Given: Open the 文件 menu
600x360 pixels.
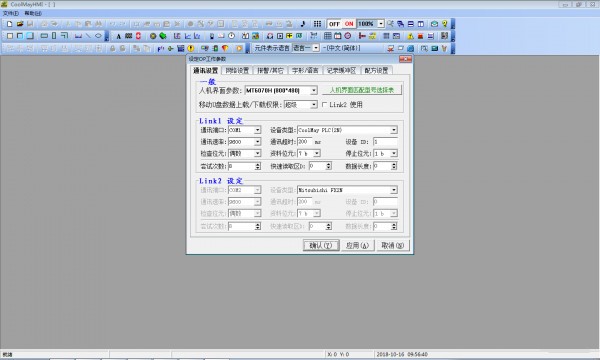Looking at the screenshot, I should coord(11,13).
